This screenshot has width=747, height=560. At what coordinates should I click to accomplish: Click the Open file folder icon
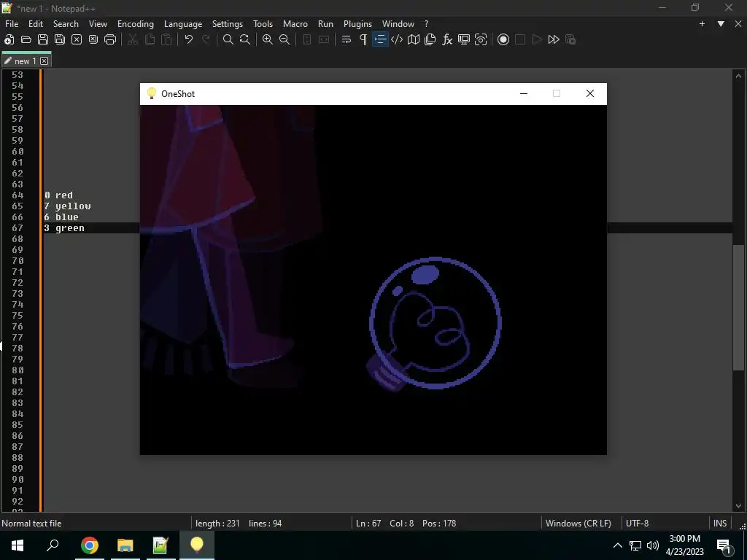click(26, 39)
